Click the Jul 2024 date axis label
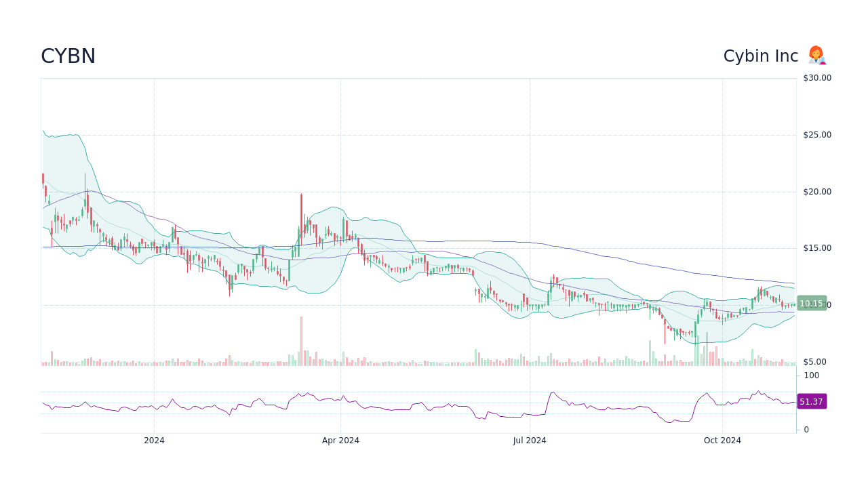Image resolution: width=868 pixels, height=488 pixels. coord(530,441)
